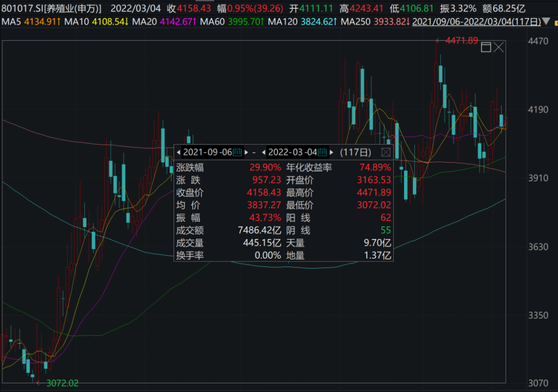Click the 3070 price axis label

pos(538,383)
